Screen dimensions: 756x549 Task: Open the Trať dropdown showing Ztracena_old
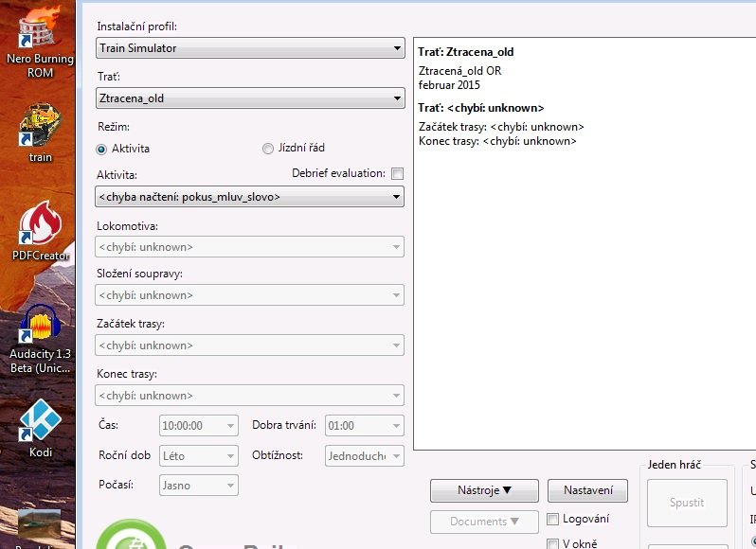point(250,97)
